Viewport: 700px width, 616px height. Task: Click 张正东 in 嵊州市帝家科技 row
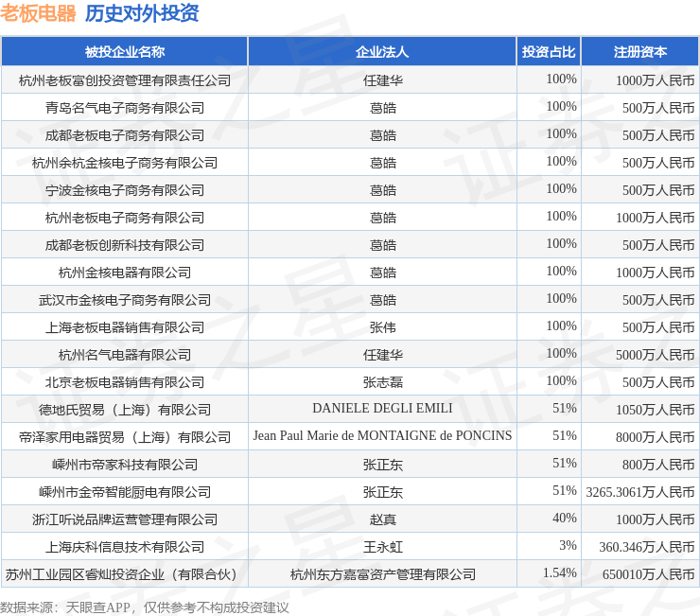tap(382, 465)
